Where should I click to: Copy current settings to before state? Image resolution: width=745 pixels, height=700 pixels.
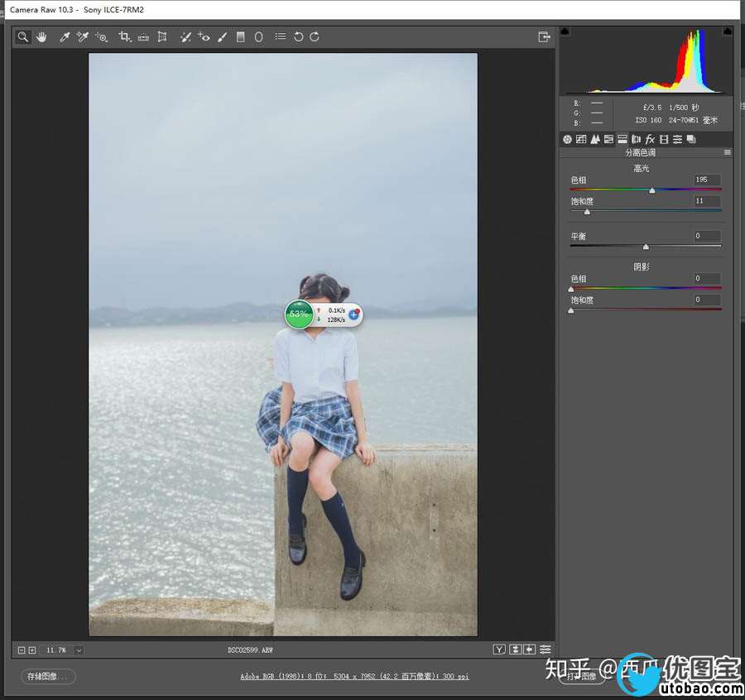529,650
